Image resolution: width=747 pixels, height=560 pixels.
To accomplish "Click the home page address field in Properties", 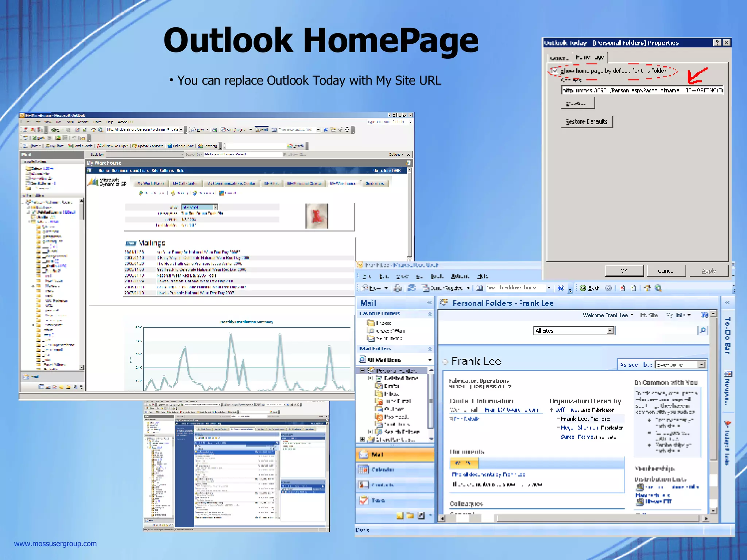I will coord(642,90).
